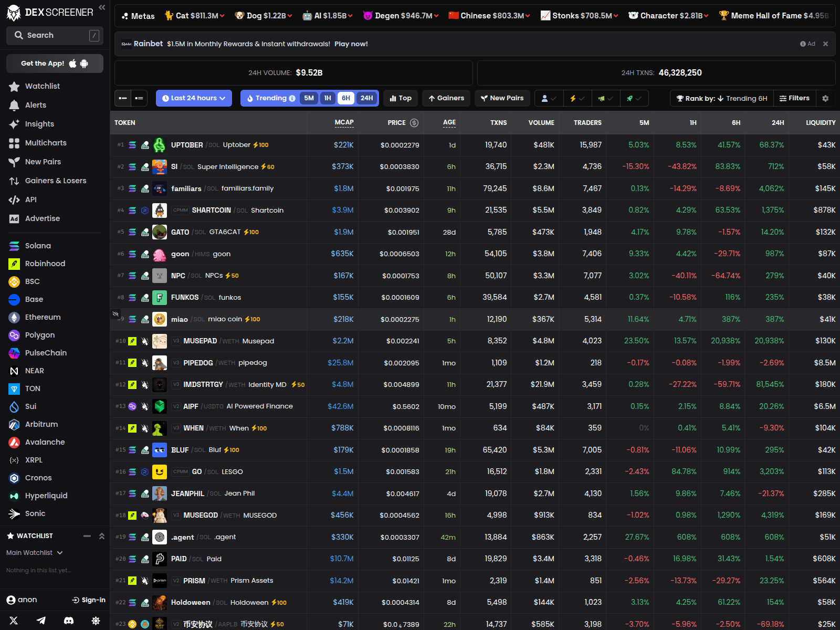Image resolution: width=840 pixels, height=630 pixels.
Task: Open the Watchlist page from the sidebar
Action: click(x=42, y=86)
